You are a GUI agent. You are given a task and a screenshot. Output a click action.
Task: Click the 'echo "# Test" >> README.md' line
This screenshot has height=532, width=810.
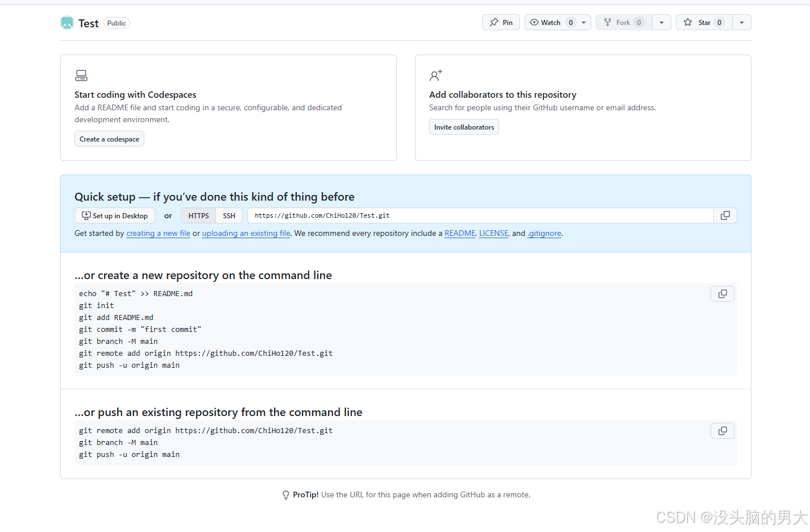tap(136, 293)
